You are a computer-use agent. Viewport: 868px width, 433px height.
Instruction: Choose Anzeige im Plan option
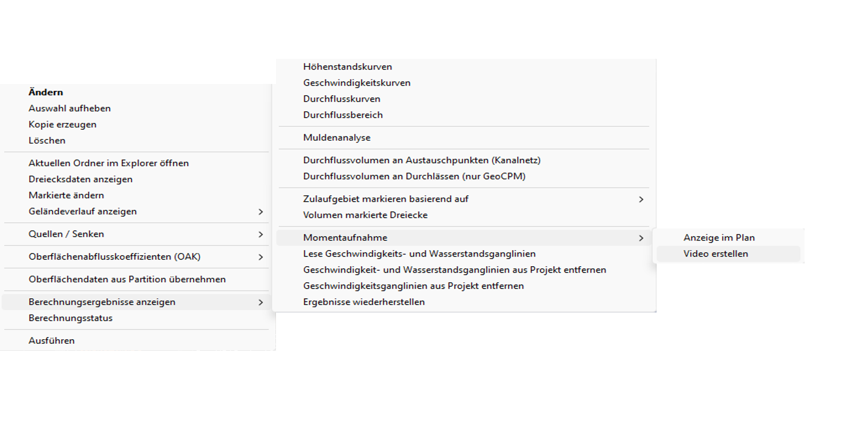[719, 238]
